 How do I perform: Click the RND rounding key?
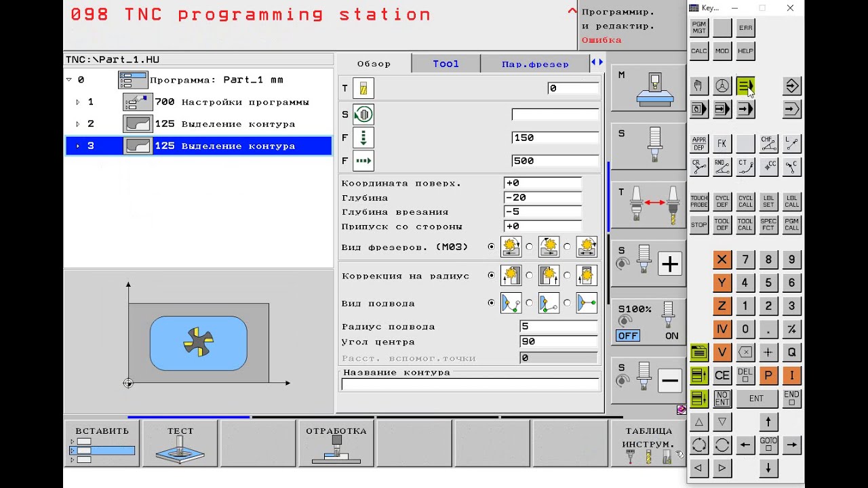click(x=722, y=167)
